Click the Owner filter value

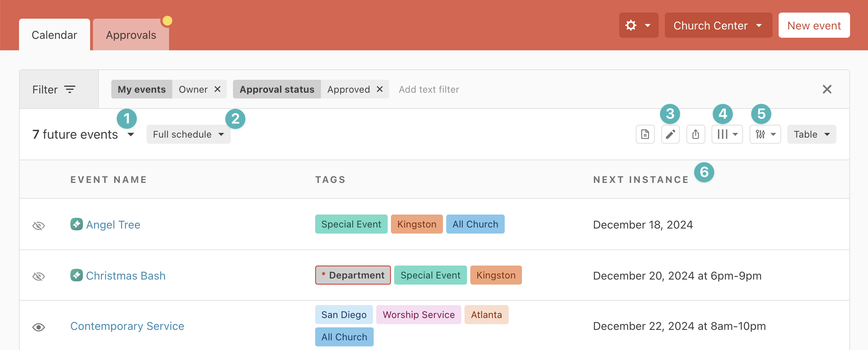[x=193, y=89]
